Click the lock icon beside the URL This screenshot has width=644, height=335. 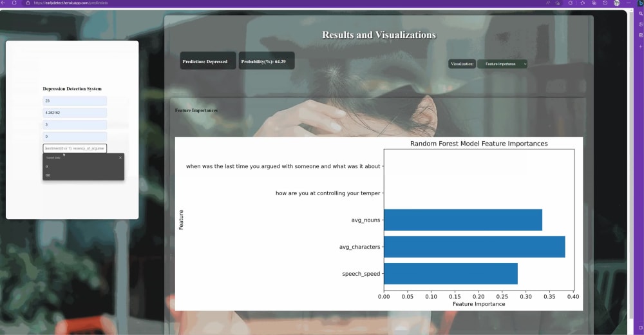(28, 3)
